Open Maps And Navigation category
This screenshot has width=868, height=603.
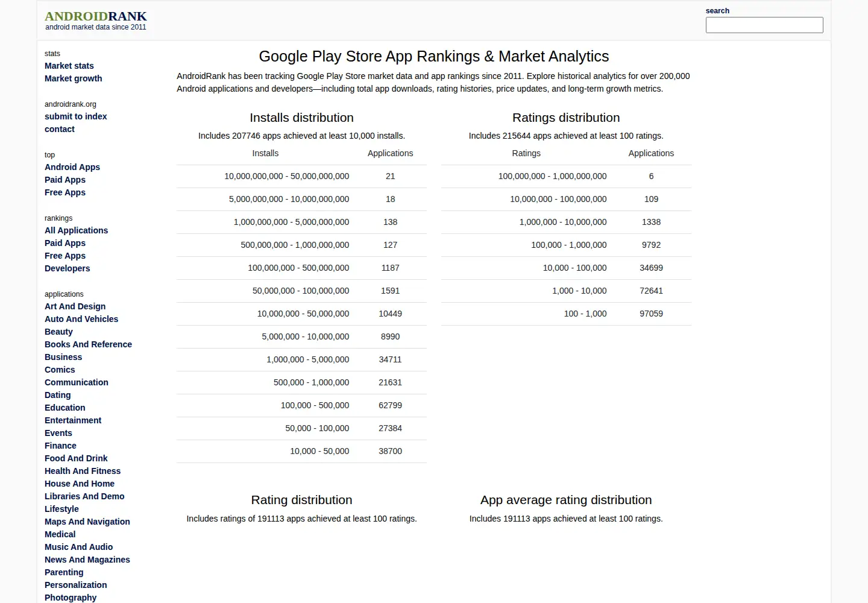pyautogui.click(x=87, y=522)
